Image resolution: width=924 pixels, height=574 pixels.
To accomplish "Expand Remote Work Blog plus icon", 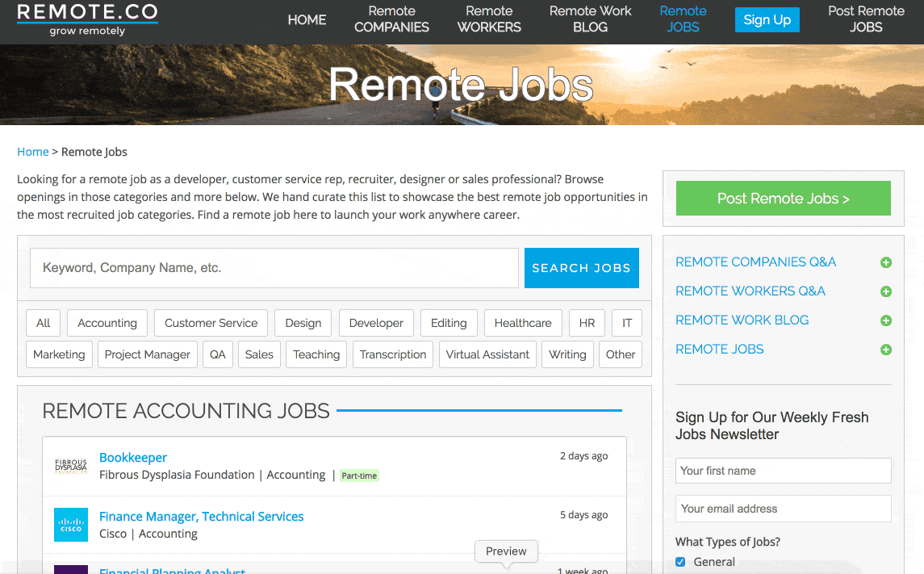I will (885, 321).
